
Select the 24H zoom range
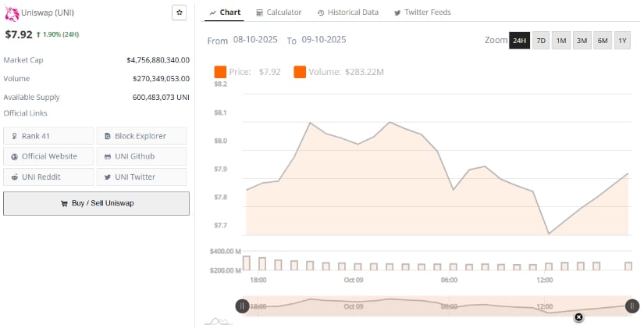pyautogui.click(x=519, y=41)
